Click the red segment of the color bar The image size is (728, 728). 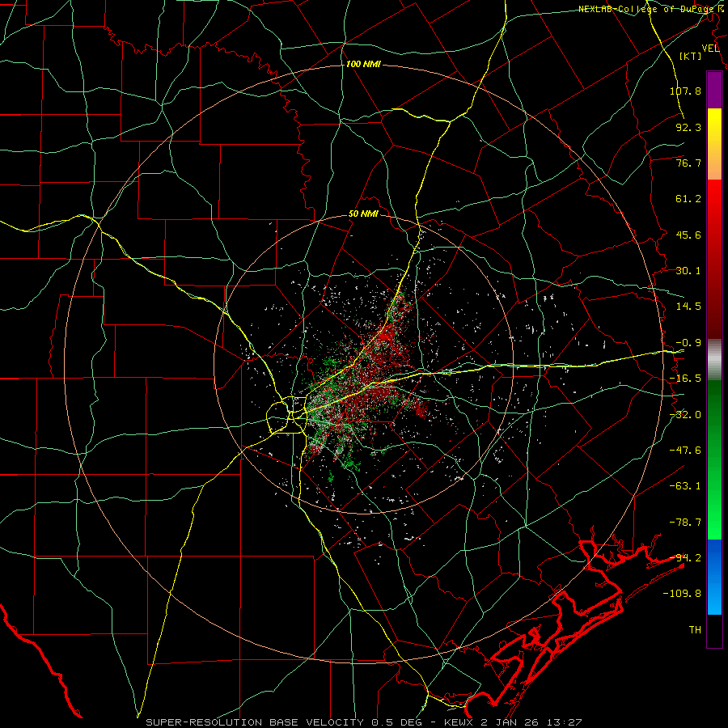pos(714,259)
